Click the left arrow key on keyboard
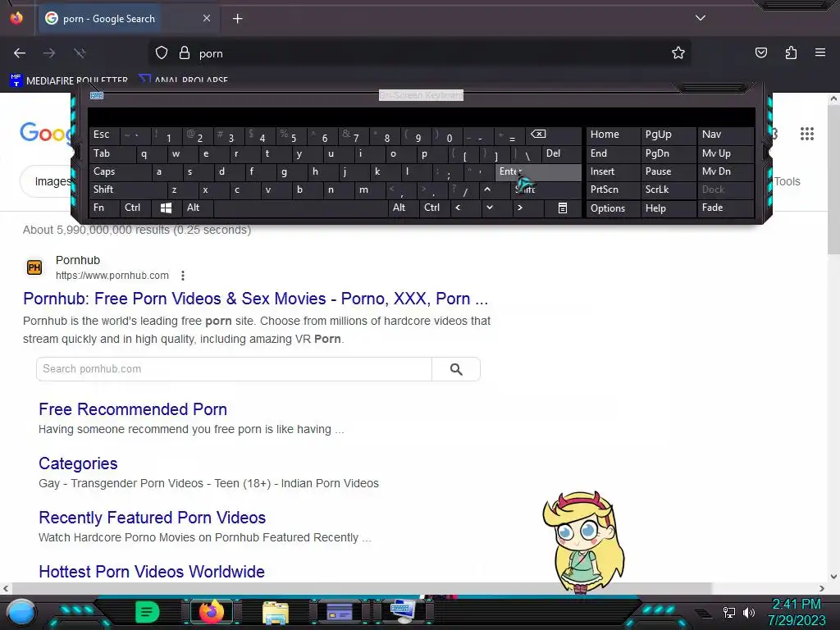 458,208
